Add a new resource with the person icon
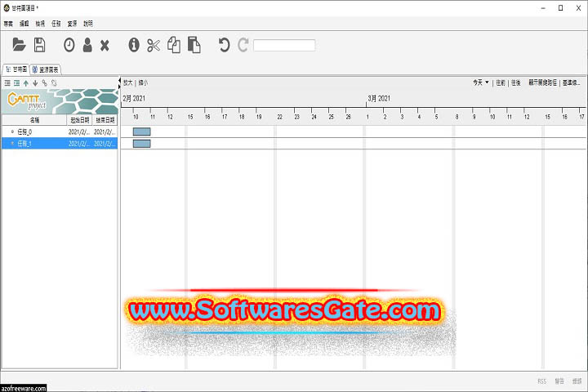The height and width of the screenshot is (392, 588). click(87, 45)
